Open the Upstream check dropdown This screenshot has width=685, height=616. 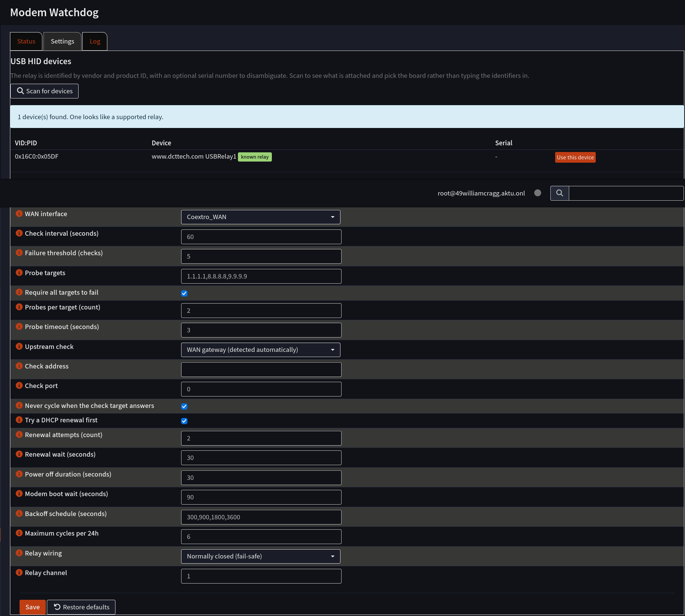pyautogui.click(x=261, y=350)
